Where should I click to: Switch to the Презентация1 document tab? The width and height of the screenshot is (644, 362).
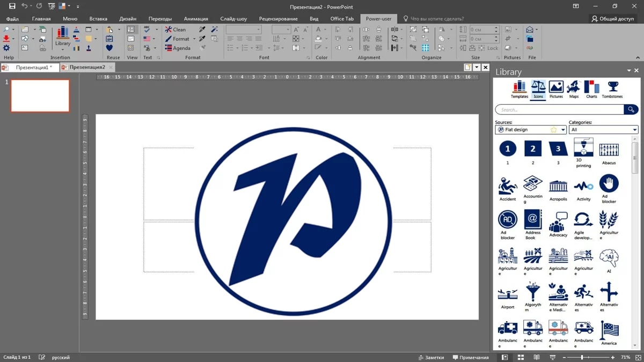[x=29, y=68]
